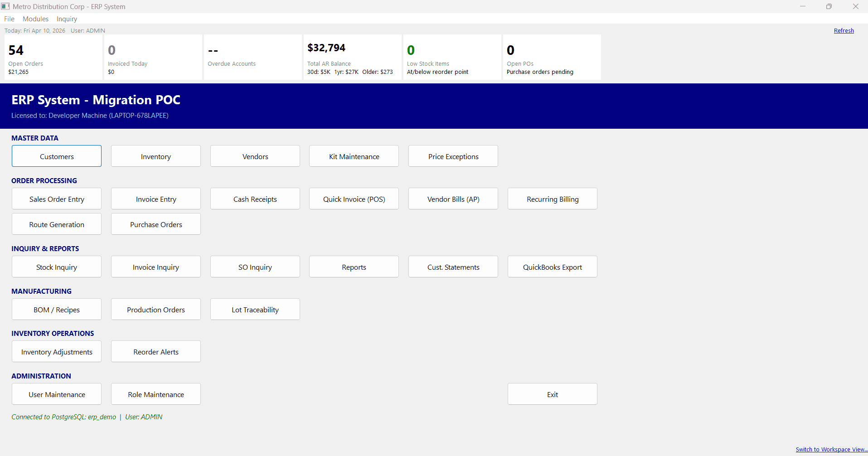
Task: Click the Refresh link
Action: coord(844,31)
